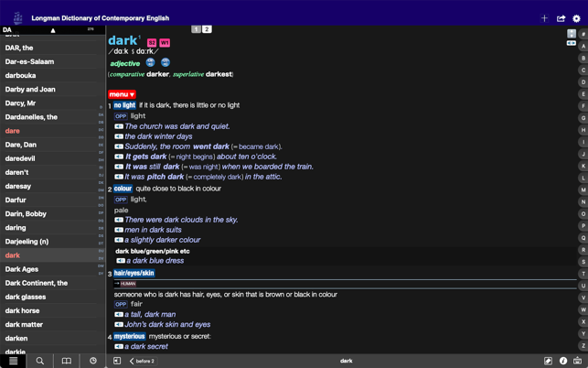Collapse the DA index header arrow
Screen dimensions: 588x368
pyautogui.click(x=53, y=30)
